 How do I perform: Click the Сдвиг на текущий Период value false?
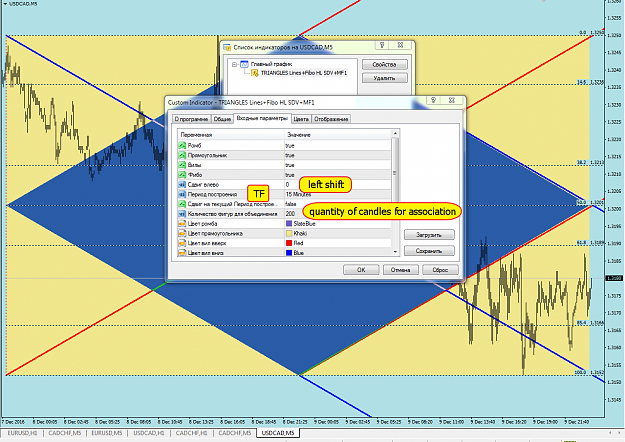click(x=291, y=204)
